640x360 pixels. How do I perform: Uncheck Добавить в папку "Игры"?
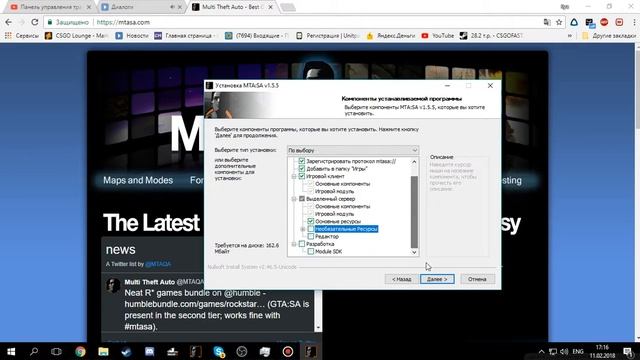(302, 169)
